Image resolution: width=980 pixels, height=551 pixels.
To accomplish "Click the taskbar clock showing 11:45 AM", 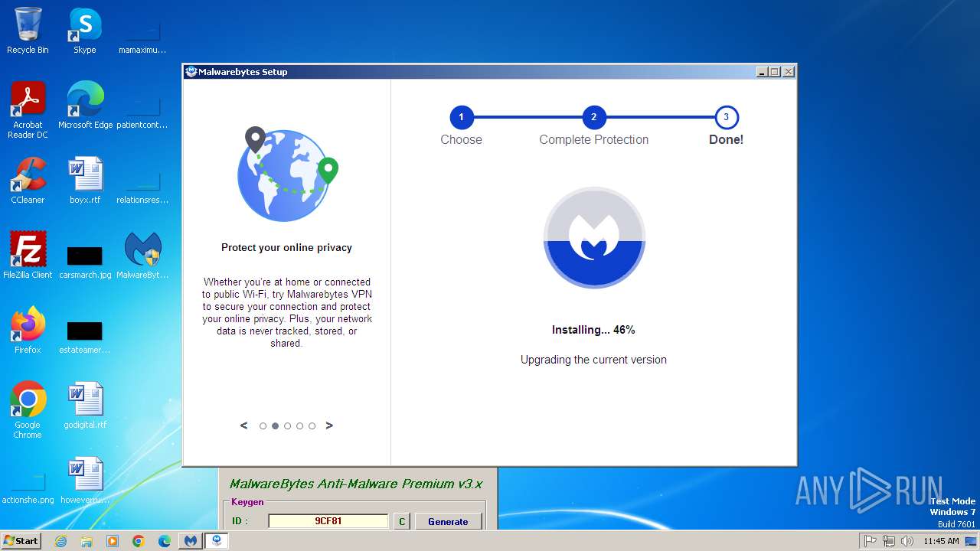I will (x=941, y=541).
